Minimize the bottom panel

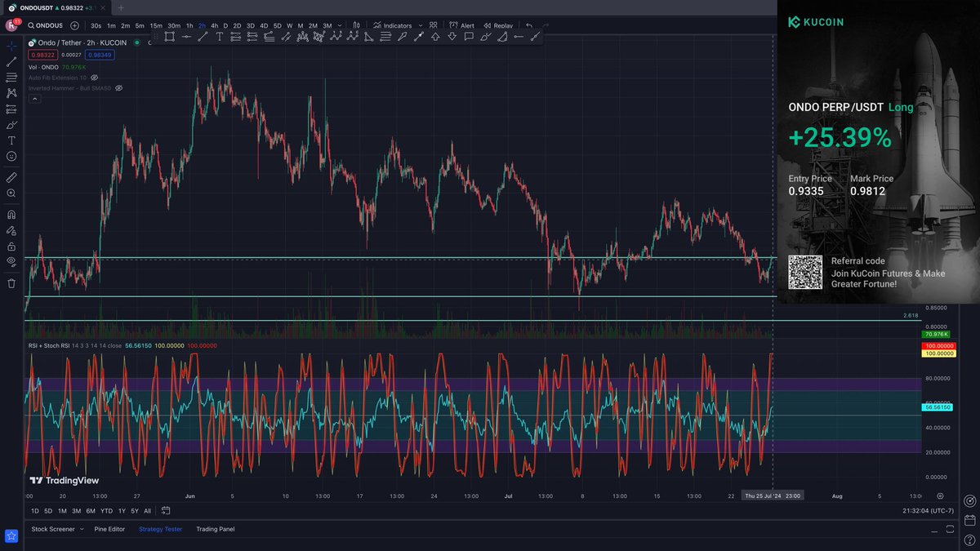(934, 530)
